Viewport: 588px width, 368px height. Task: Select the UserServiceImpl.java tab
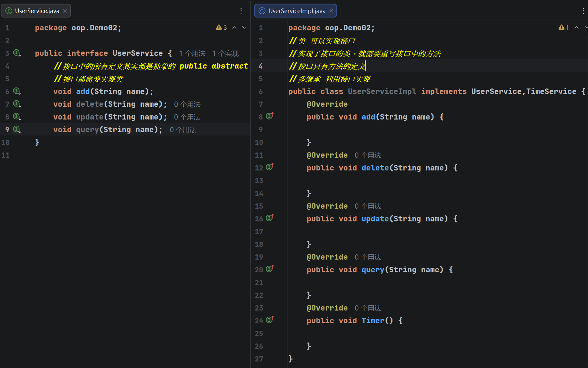(297, 11)
